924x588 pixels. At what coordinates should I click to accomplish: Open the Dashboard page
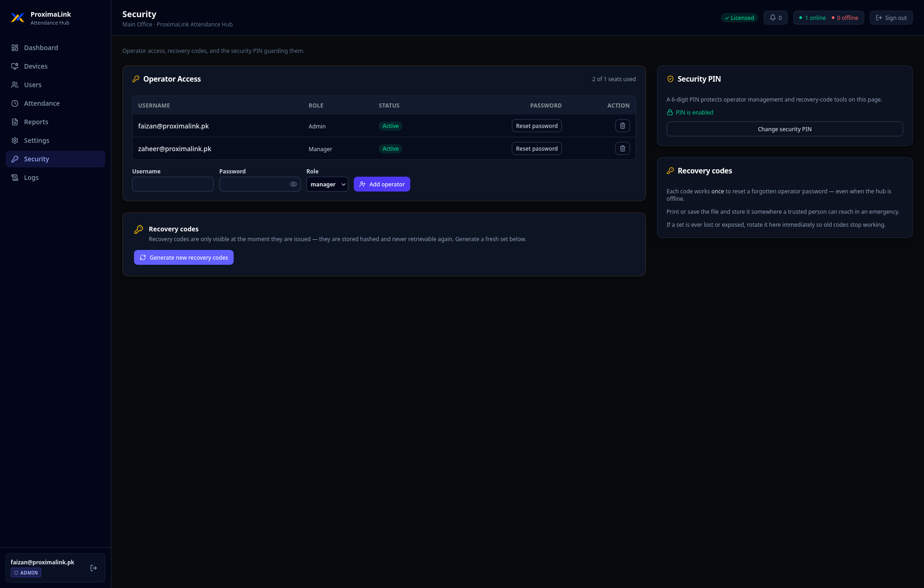point(55,48)
